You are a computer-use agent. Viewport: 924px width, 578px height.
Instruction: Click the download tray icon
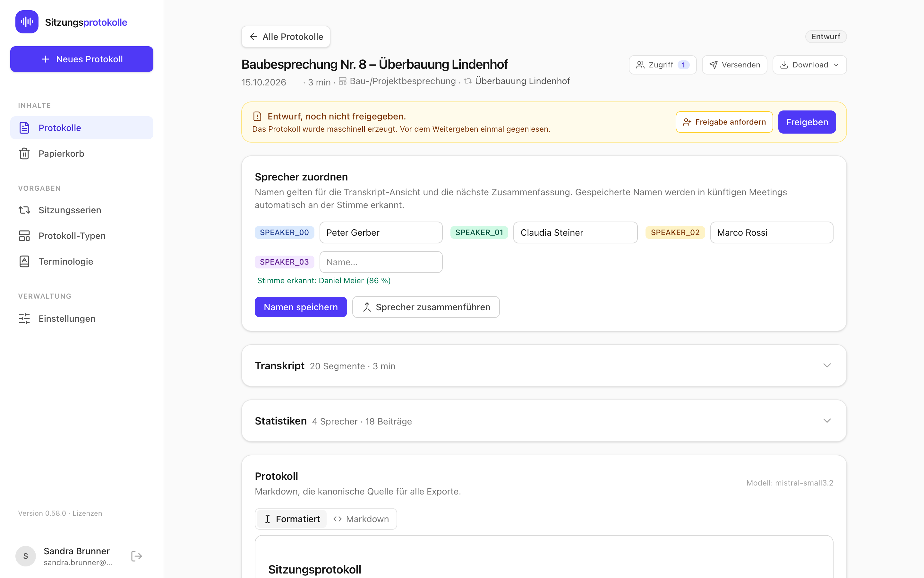tap(784, 65)
